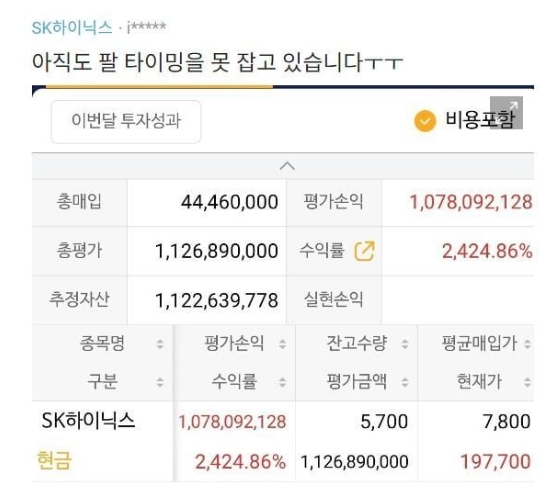Click the expand image arrow icon
The image size is (552, 503).
point(507,112)
